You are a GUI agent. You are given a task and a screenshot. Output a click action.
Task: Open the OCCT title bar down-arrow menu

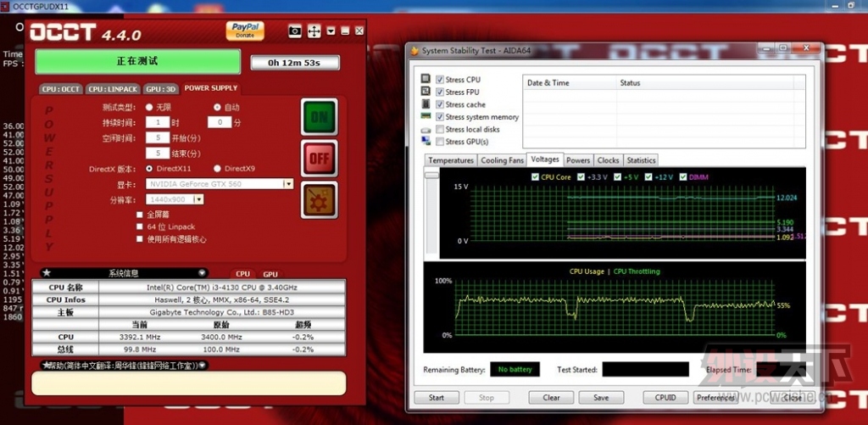[x=331, y=31]
